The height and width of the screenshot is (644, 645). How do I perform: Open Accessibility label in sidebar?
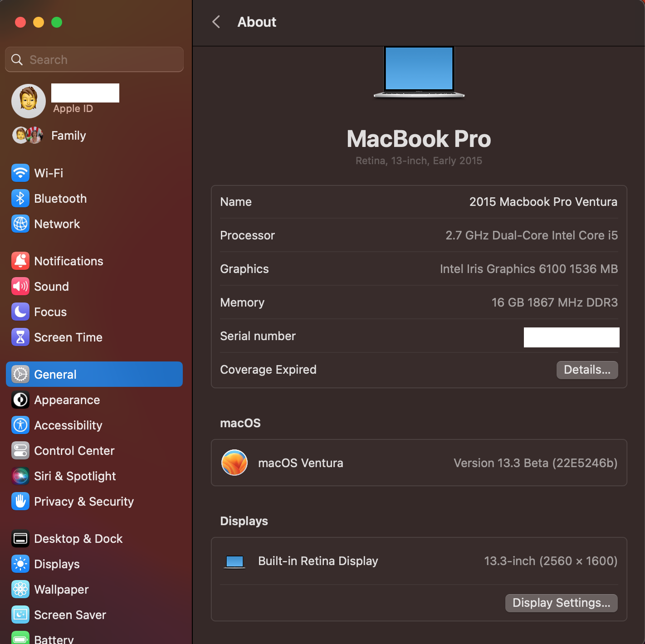tap(68, 425)
